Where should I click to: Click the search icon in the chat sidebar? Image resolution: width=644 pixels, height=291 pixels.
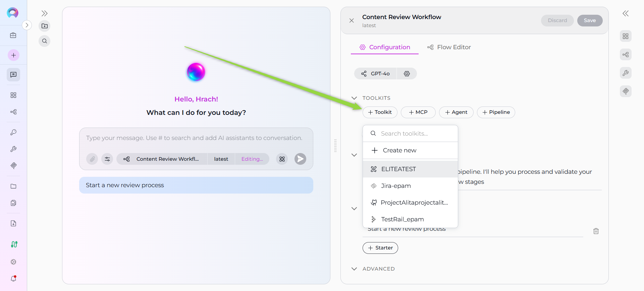pyautogui.click(x=45, y=41)
